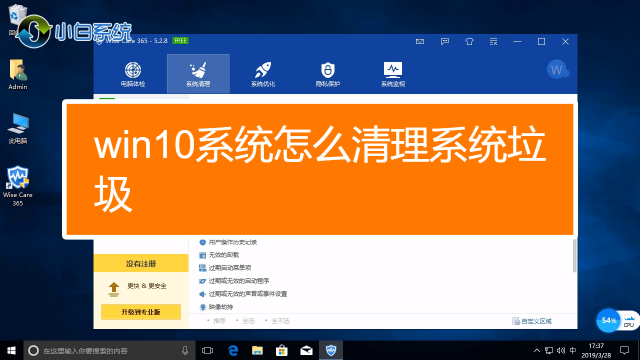Open Microsoft Store from taskbar

(282, 351)
